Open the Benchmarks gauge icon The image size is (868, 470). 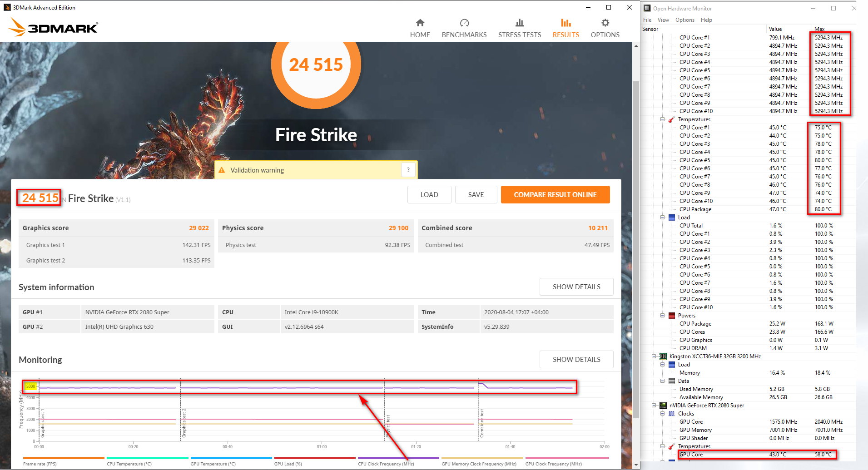click(464, 23)
